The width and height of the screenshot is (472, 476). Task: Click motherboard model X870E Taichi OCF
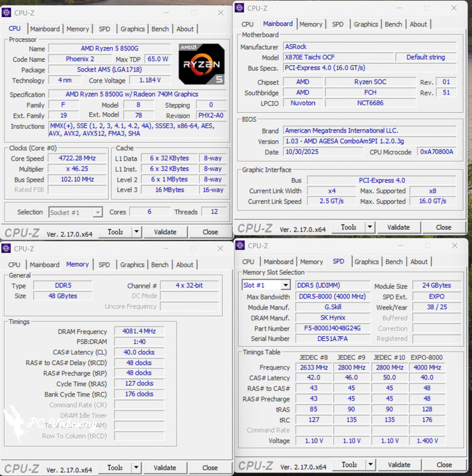coord(338,57)
